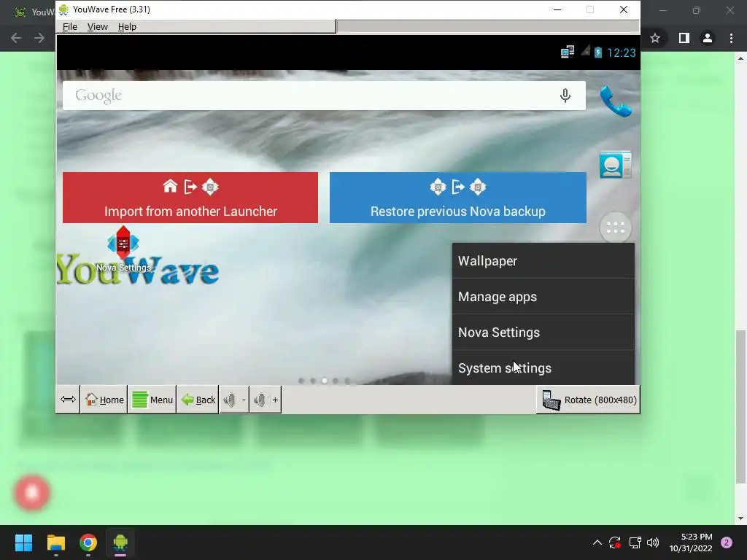Click Rotate (800x480) button

589,400
